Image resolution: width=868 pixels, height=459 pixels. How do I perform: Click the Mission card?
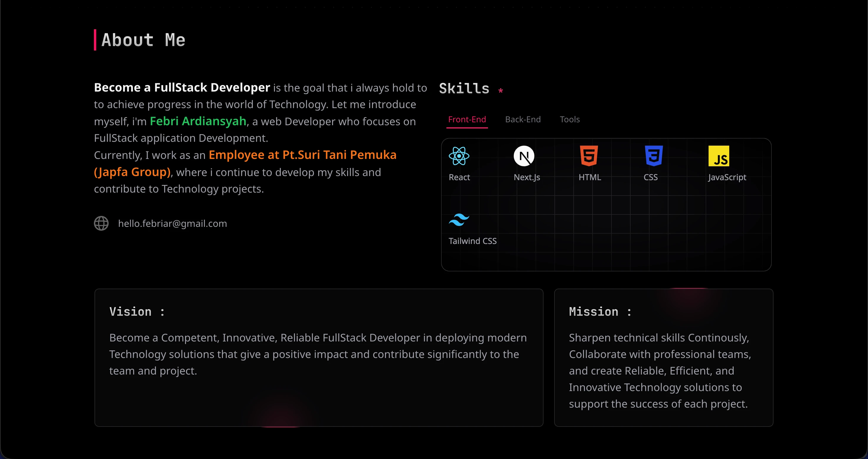click(x=663, y=358)
